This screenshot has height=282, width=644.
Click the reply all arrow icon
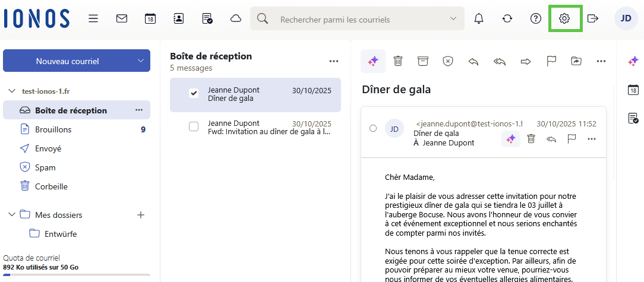[499, 61]
